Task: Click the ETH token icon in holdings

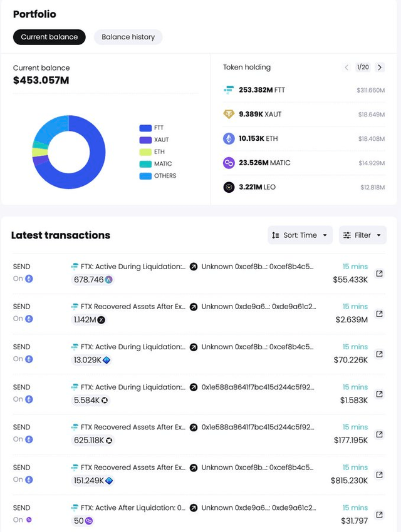Action: pyautogui.click(x=229, y=139)
